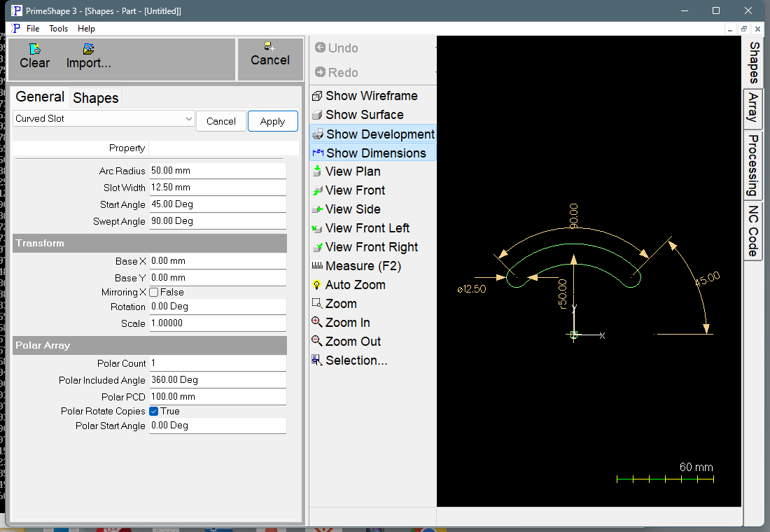770x532 pixels.
Task: Open the Tools menu
Action: 58,29
